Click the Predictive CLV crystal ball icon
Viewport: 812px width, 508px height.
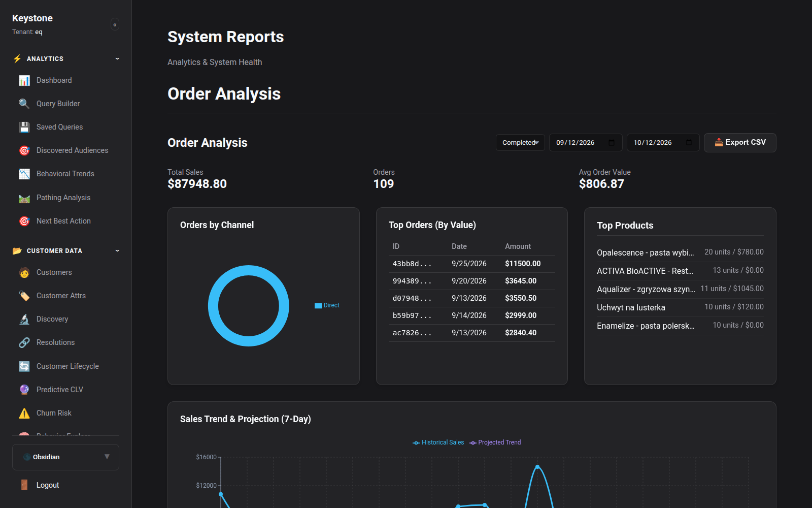24,390
